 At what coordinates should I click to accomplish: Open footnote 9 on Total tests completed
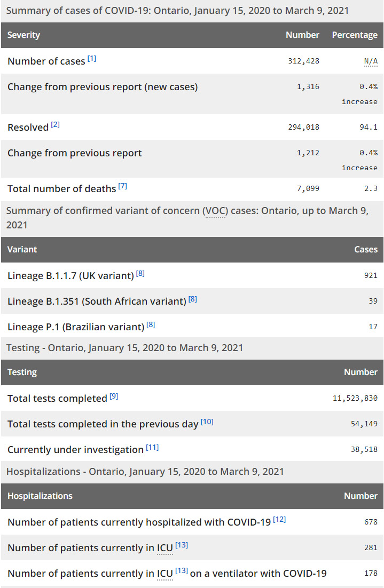click(x=114, y=396)
